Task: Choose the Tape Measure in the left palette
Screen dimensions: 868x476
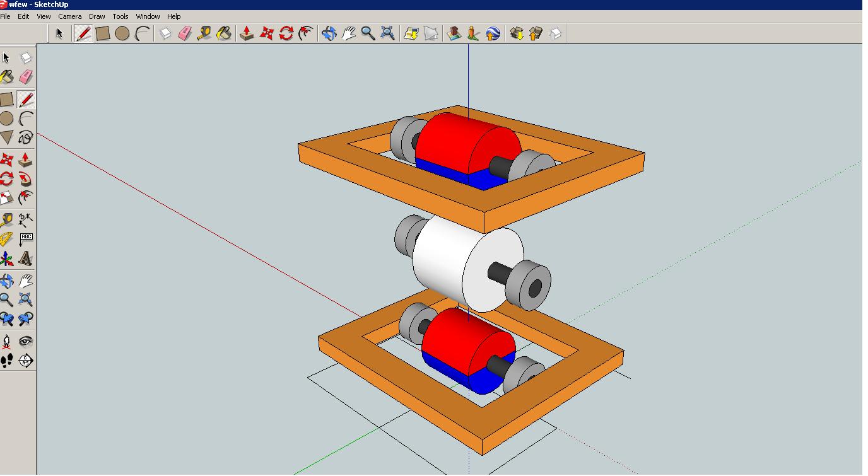Action: click(x=6, y=220)
